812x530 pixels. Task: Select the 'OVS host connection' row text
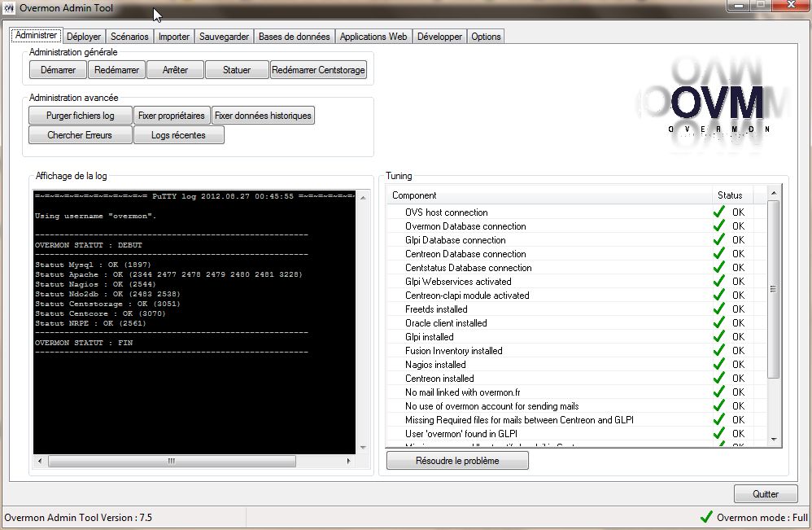pyautogui.click(x=447, y=212)
